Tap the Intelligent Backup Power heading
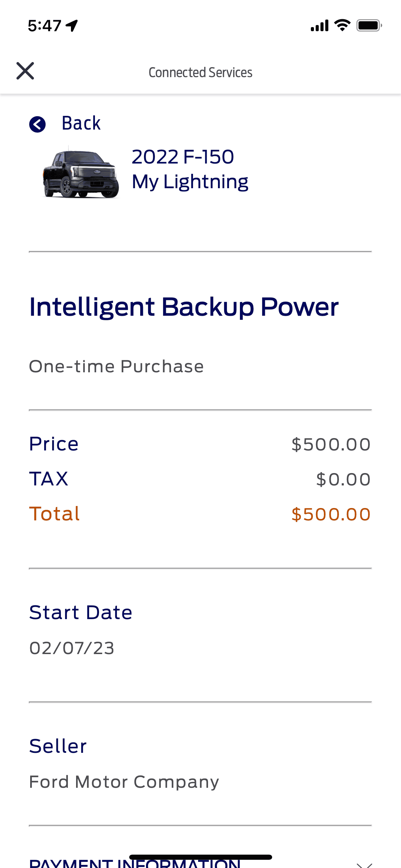 [184, 307]
